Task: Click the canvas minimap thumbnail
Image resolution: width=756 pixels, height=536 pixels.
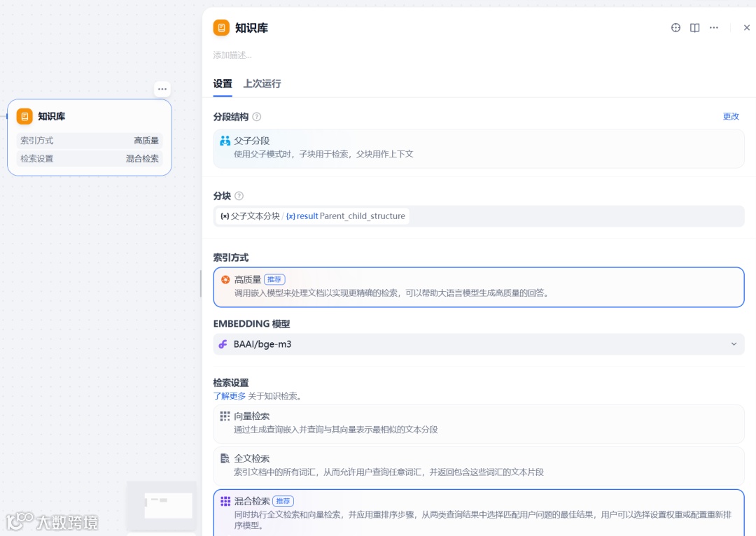Action: (x=162, y=505)
